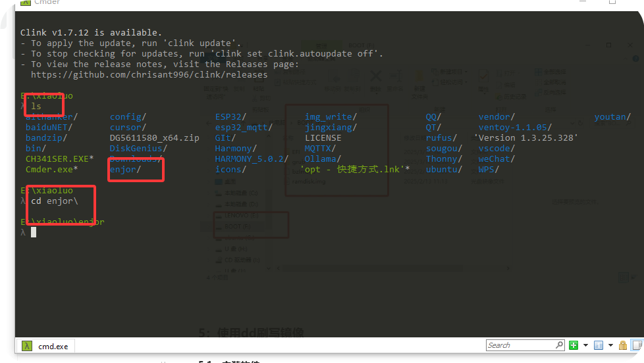Click the 'icons/' directory entry
644x363 pixels.
[230, 170]
